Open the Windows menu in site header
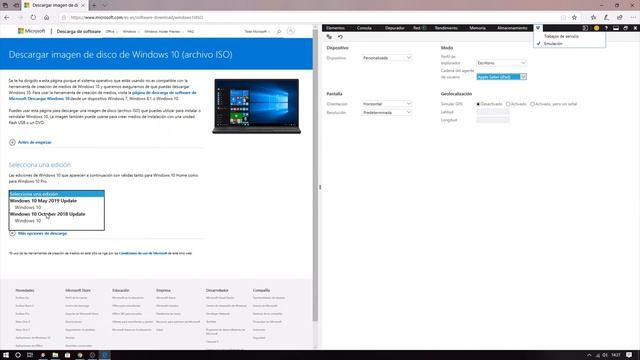The image size is (640, 360). 131,31
